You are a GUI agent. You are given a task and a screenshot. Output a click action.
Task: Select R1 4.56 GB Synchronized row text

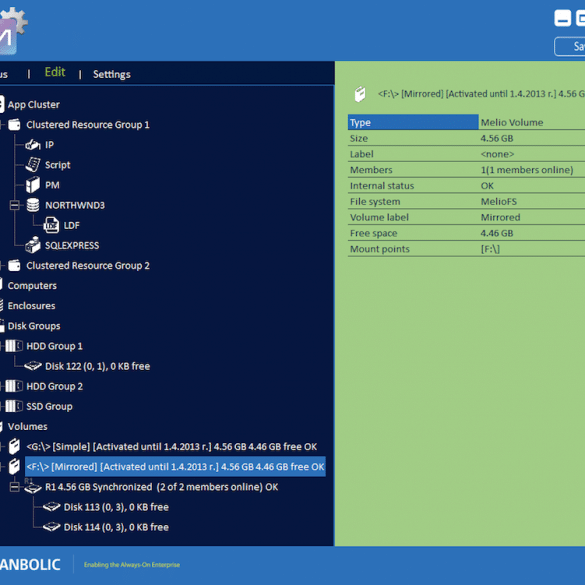(162, 487)
